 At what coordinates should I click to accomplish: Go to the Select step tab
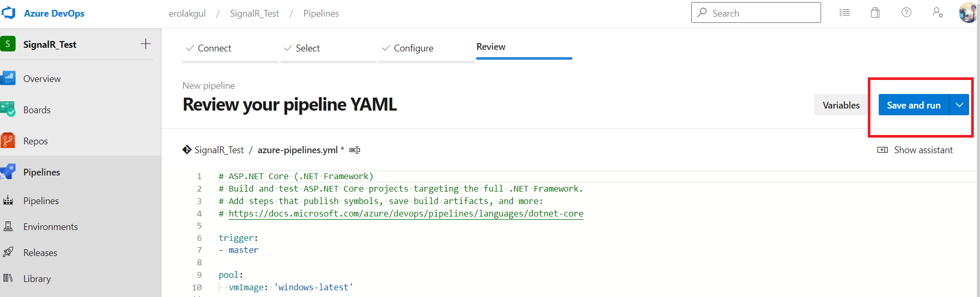pyautogui.click(x=307, y=48)
